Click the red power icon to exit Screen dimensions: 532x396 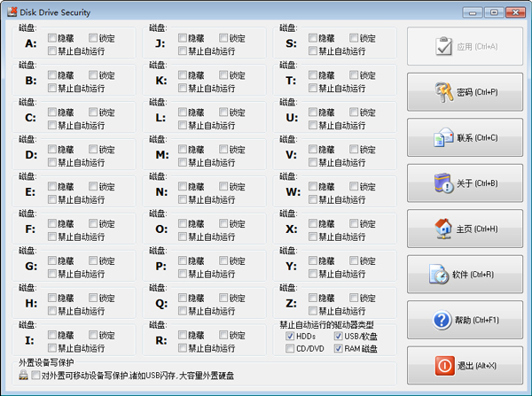445,366
